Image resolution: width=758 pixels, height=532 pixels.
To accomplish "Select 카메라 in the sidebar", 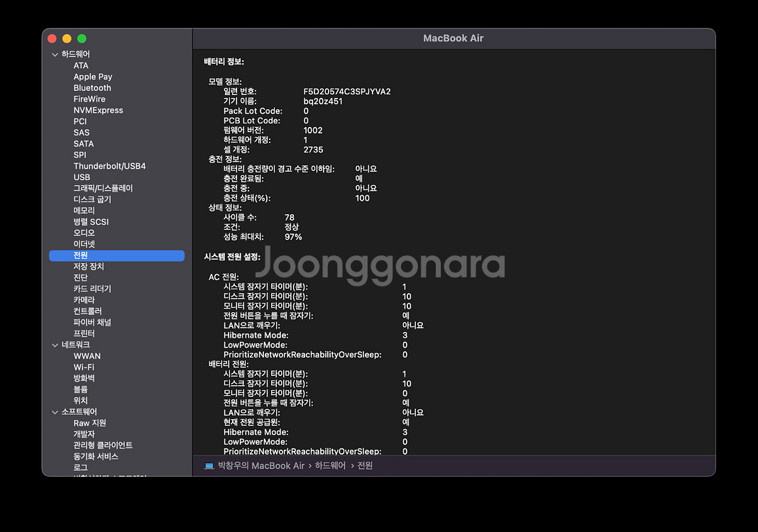I will click(84, 300).
